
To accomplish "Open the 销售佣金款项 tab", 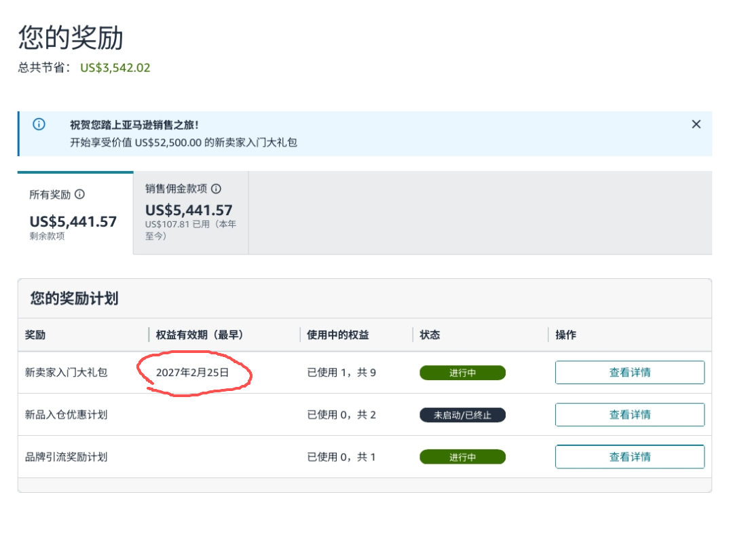I will (191, 212).
